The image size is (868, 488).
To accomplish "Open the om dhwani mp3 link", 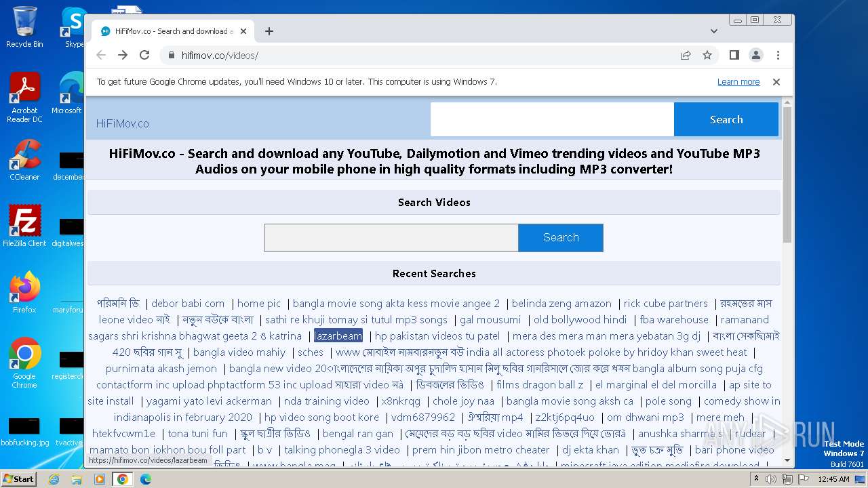I will click(x=646, y=418).
